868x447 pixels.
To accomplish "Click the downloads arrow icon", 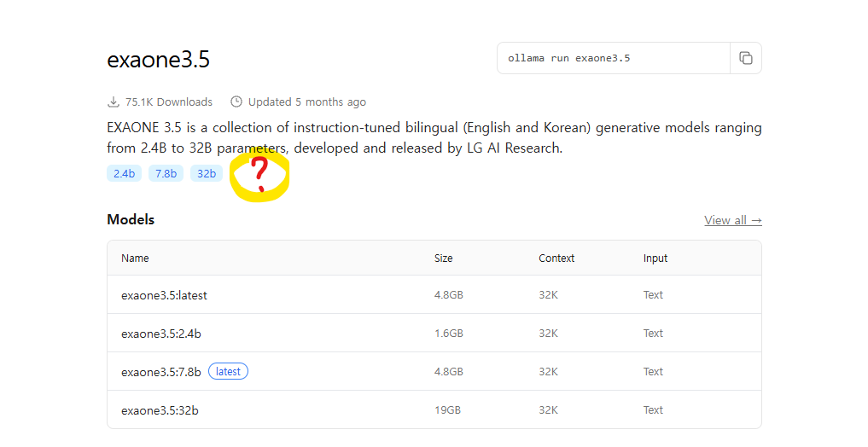I will tap(113, 102).
